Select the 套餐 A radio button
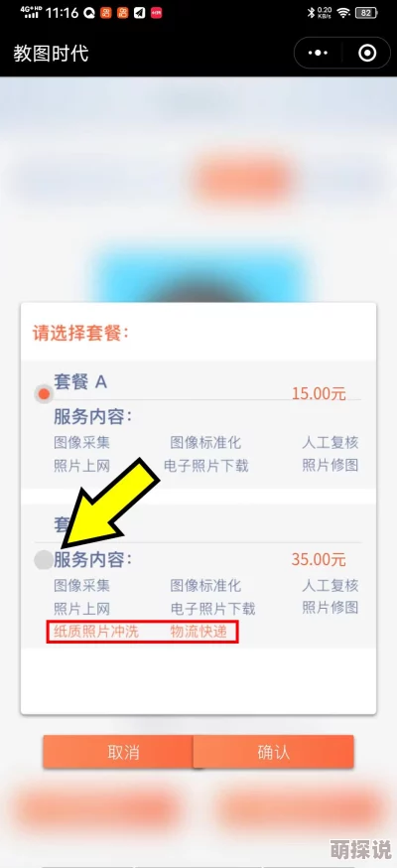397x868 pixels. pos(43,394)
